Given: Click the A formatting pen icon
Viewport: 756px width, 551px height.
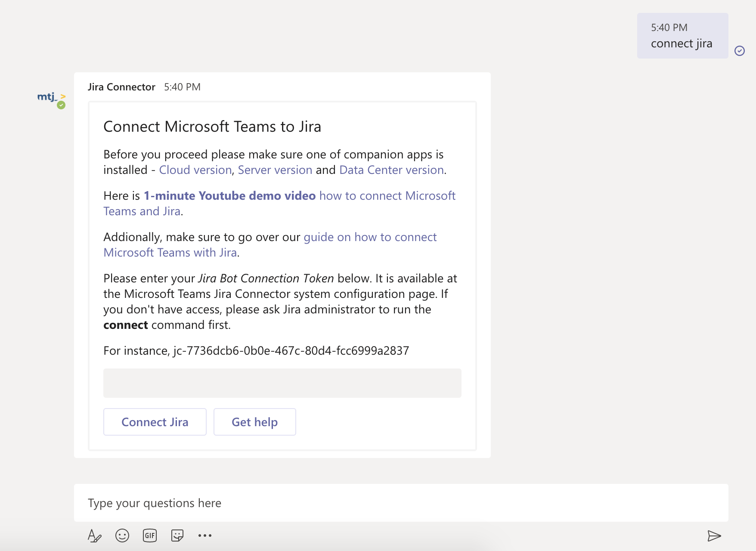Looking at the screenshot, I should coord(94,535).
